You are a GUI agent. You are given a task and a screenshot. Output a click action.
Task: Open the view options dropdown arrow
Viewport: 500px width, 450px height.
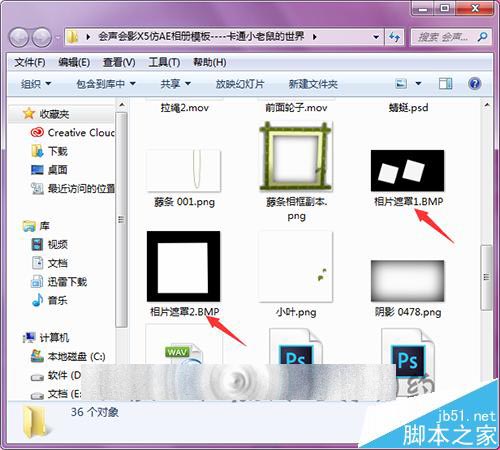point(418,83)
